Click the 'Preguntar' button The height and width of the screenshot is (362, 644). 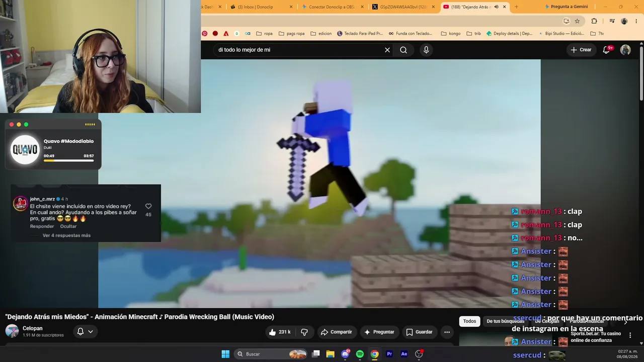click(379, 332)
